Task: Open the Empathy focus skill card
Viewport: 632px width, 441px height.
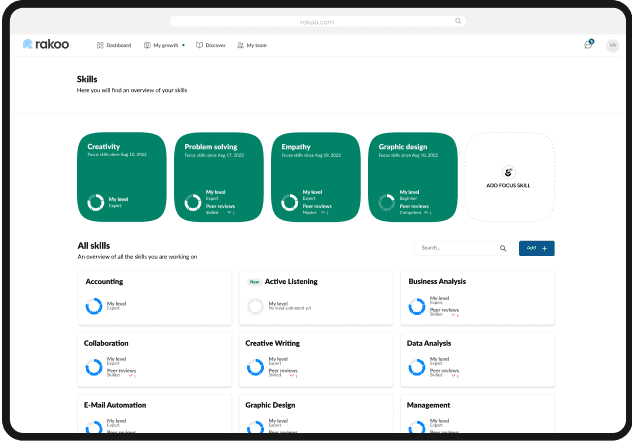Action: (x=316, y=177)
